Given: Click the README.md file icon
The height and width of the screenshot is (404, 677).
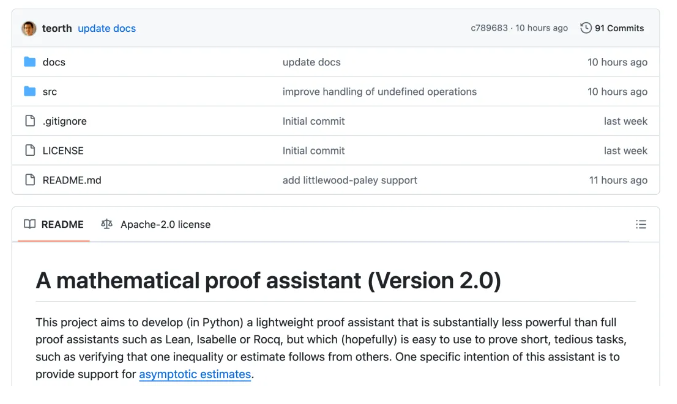Looking at the screenshot, I should [x=30, y=180].
